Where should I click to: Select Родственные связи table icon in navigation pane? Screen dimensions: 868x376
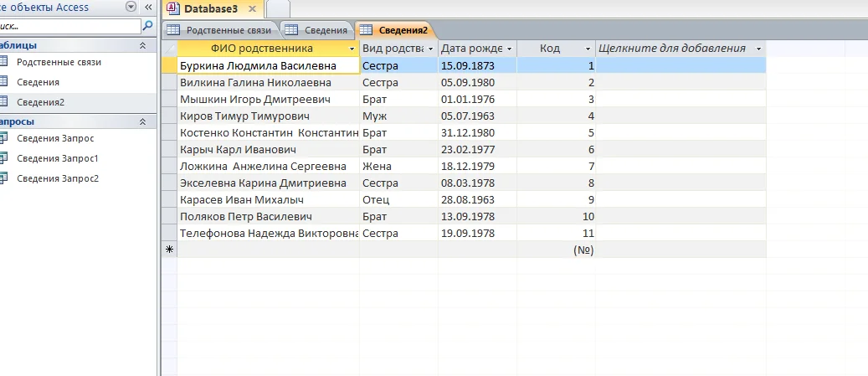tap(3, 62)
